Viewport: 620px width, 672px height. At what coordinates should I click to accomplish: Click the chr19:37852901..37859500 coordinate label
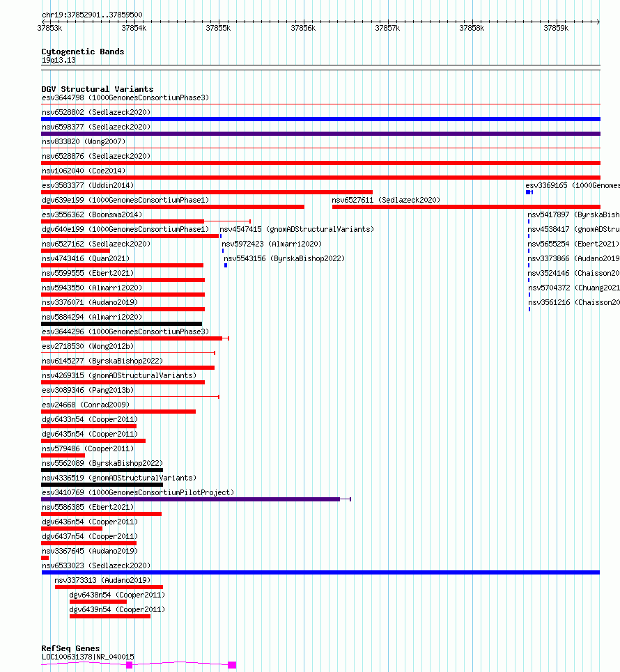(x=92, y=15)
